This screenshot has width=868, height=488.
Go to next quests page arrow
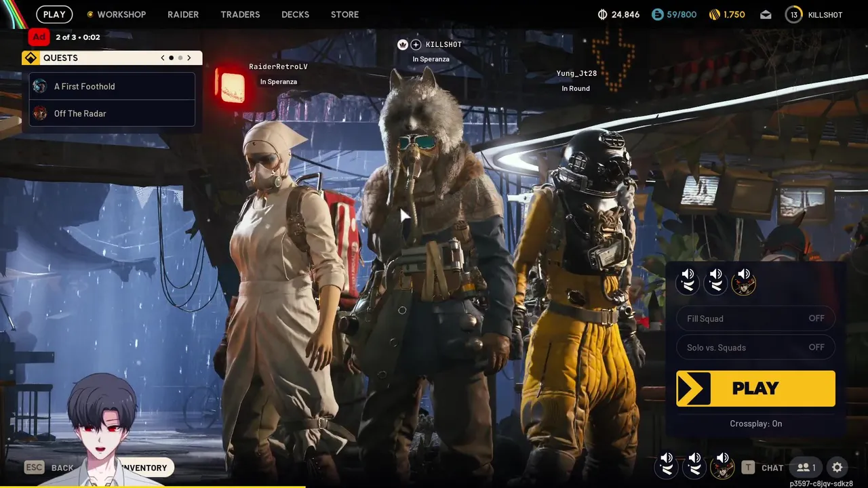pos(189,58)
